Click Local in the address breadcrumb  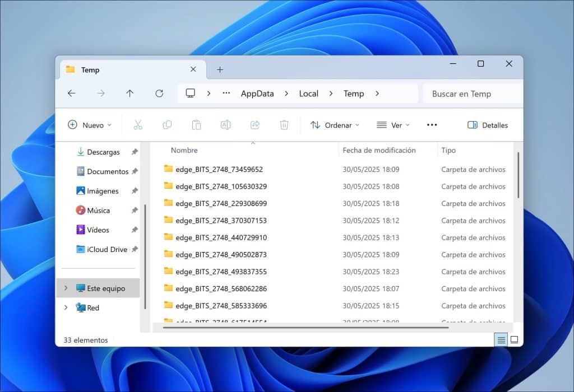pos(309,94)
